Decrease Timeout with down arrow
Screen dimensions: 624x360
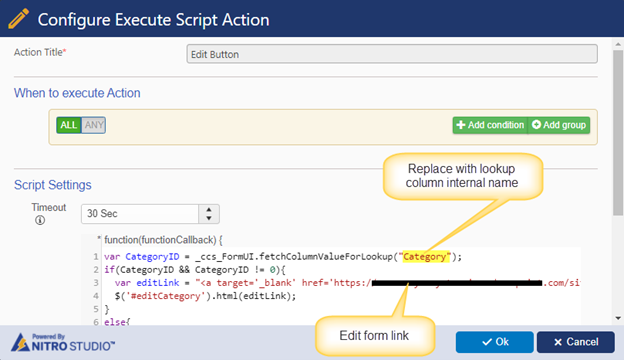coord(209,218)
